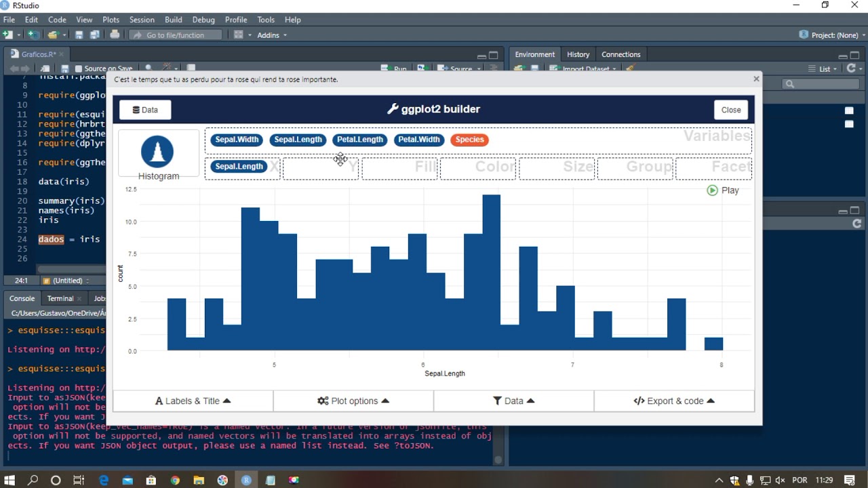Open the Tools menu
Image resolution: width=868 pixels, height=488 pixels.
tap(266, 20)
